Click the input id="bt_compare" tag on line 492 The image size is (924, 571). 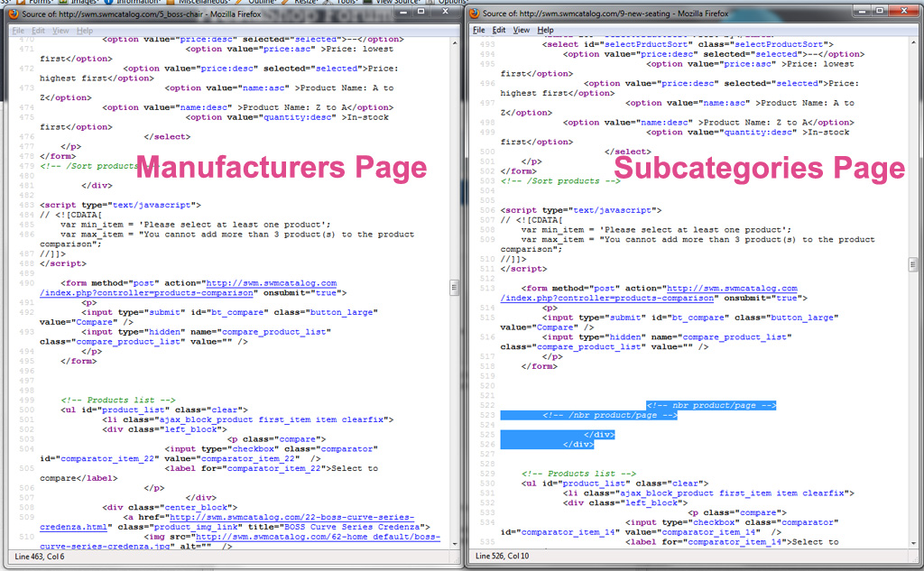[x=208, y=317]
